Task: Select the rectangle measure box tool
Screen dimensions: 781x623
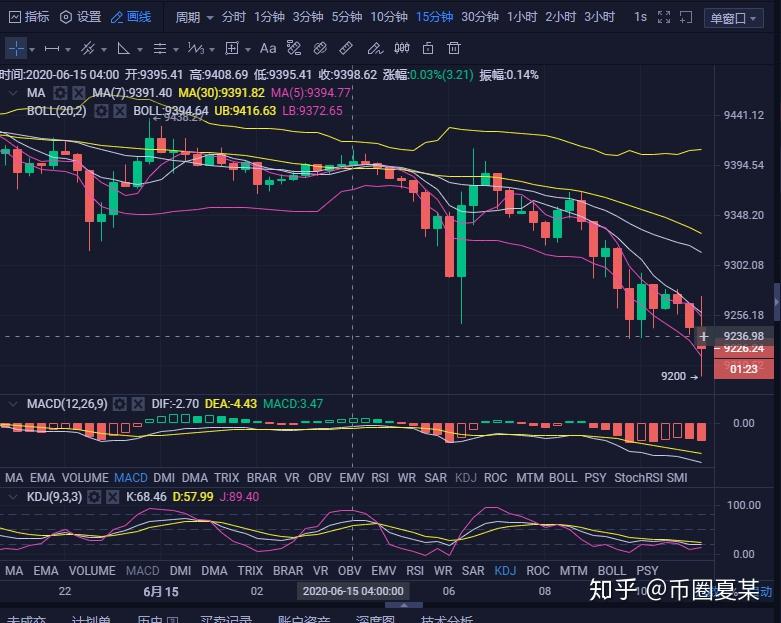Action: tap(232, 48)
